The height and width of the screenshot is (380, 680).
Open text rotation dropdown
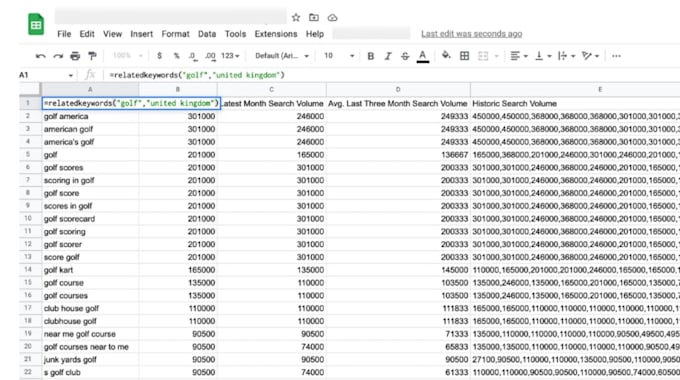point(590,56)
